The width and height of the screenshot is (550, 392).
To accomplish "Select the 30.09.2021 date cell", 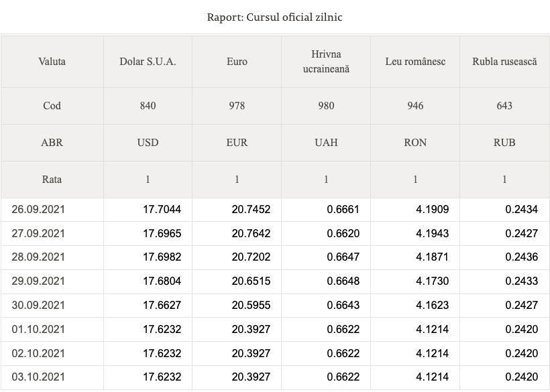I will (x=52, y=305).
